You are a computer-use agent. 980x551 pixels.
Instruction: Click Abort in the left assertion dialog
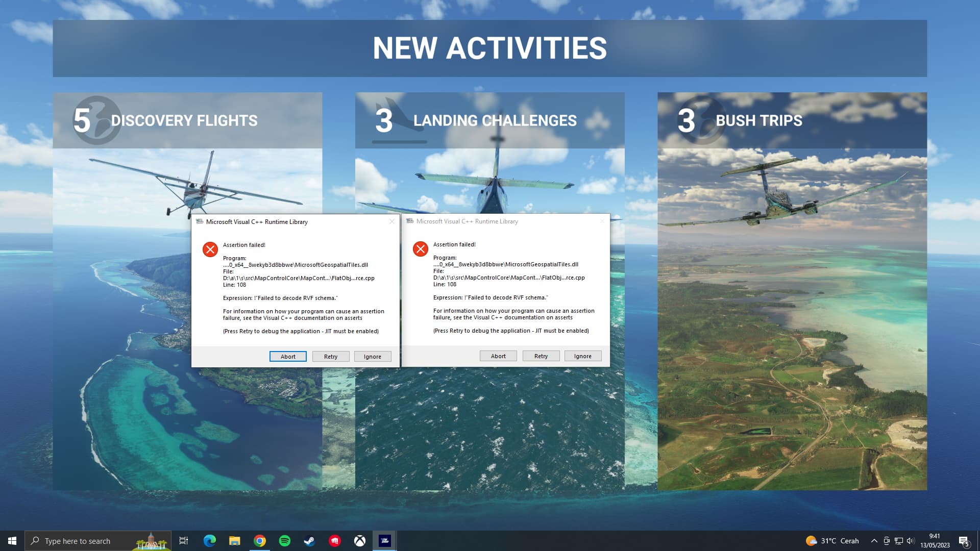(x=288, y=357)
